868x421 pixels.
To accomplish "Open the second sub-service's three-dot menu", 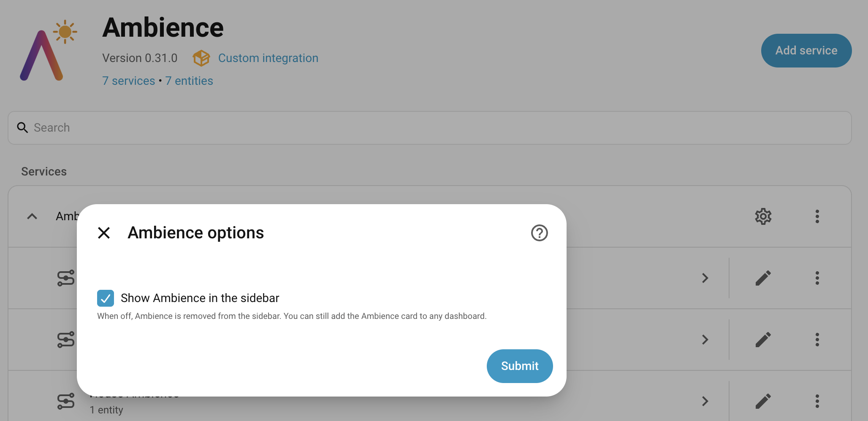I will click(x=817, y=340).
